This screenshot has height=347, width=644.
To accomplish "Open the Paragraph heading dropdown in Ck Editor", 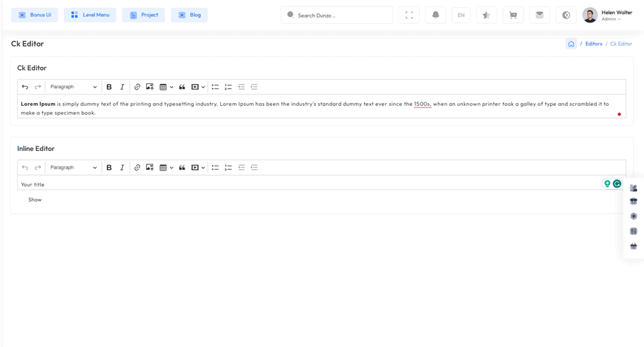I will pos(73,87).
